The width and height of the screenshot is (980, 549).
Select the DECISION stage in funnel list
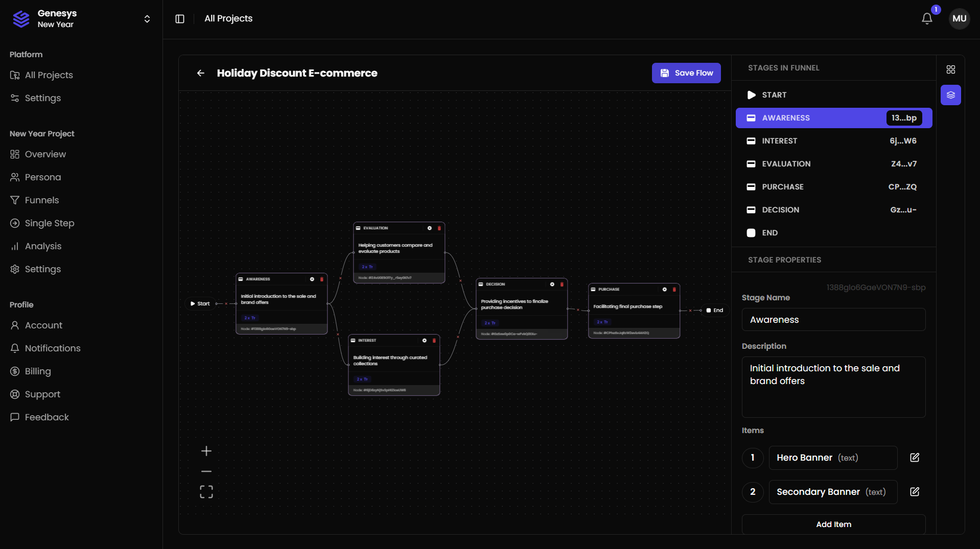coord(833,210)
